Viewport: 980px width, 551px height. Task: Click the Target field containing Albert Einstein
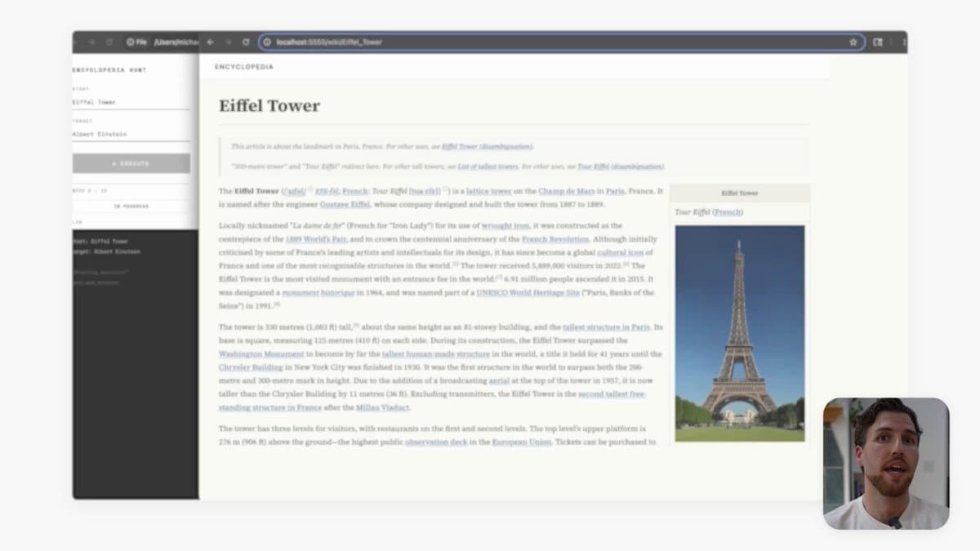click(x=131, y=134)
